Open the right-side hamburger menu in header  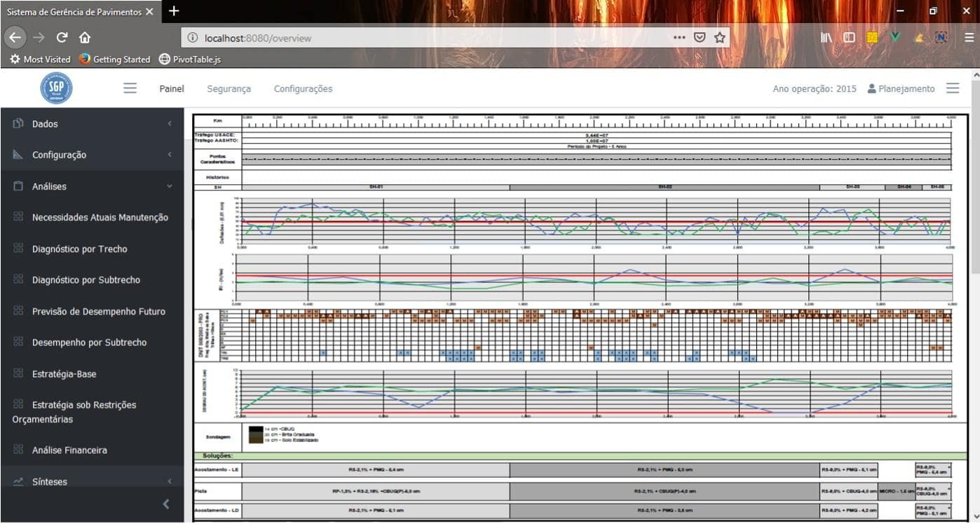952,88
